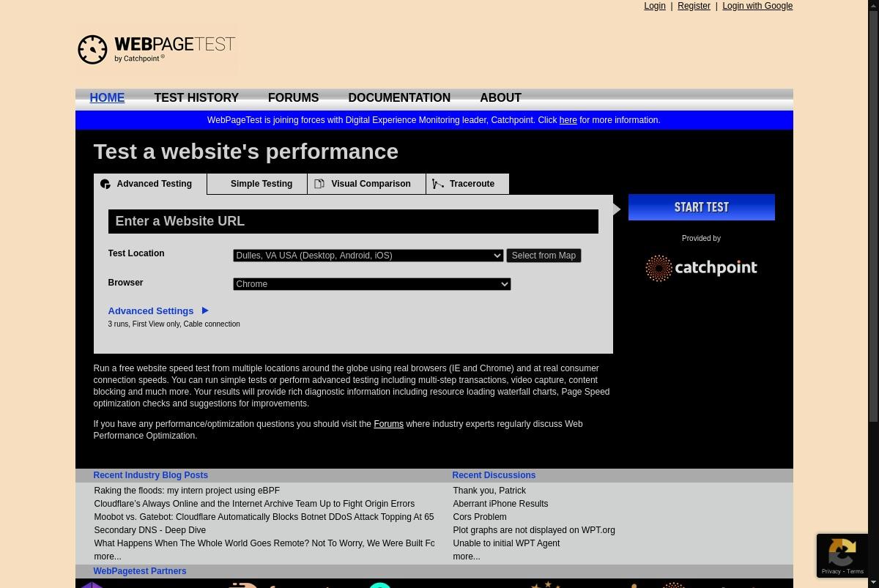This screenshot has width=879, height=588.
Task: Click '3 runs, First View only, Cable connection' text
Action: click(x=174, y=324)
